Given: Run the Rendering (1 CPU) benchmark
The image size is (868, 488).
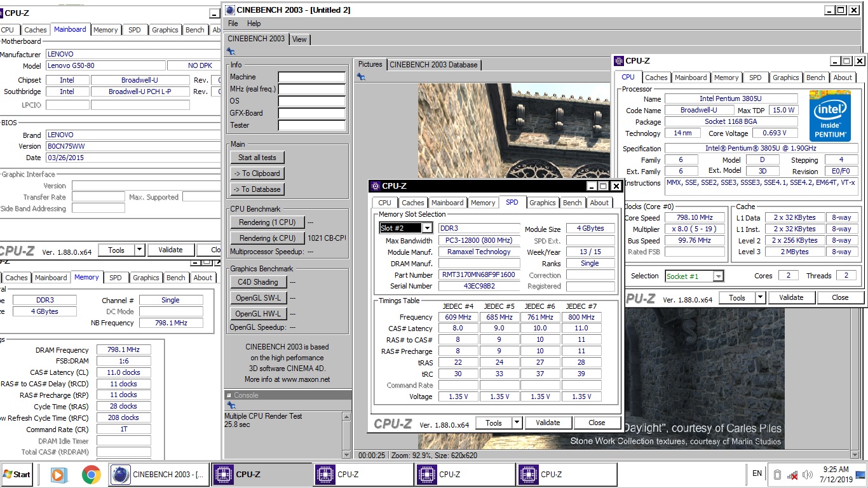Looking at the screenshot, I should (267, 222).
